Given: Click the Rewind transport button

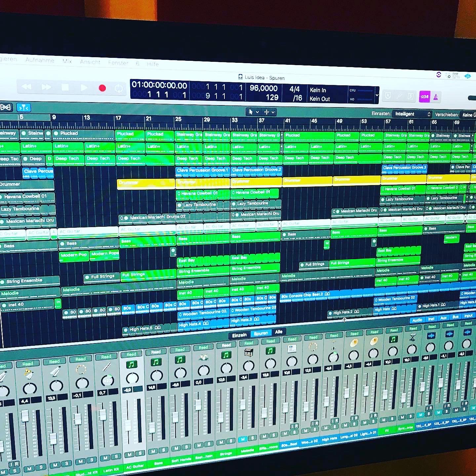Looking at the screenshot, I should [x=27, y=87].
